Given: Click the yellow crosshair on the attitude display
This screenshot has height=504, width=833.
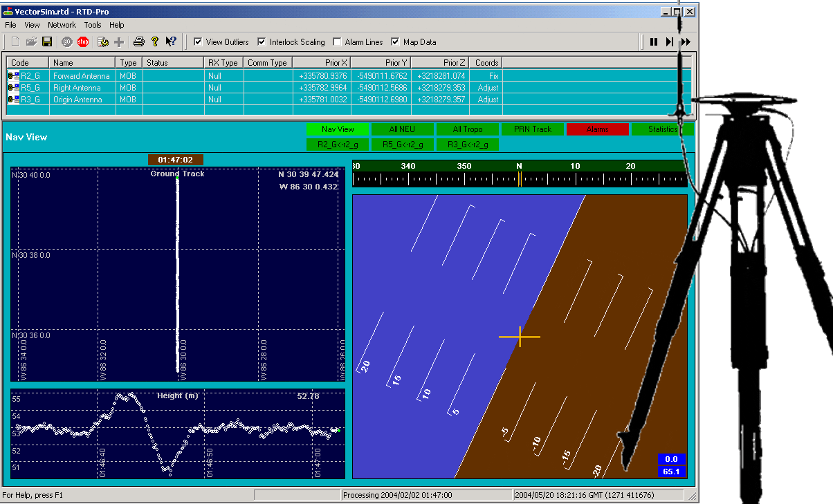Looking at the screenshot, I should point(520,337).
